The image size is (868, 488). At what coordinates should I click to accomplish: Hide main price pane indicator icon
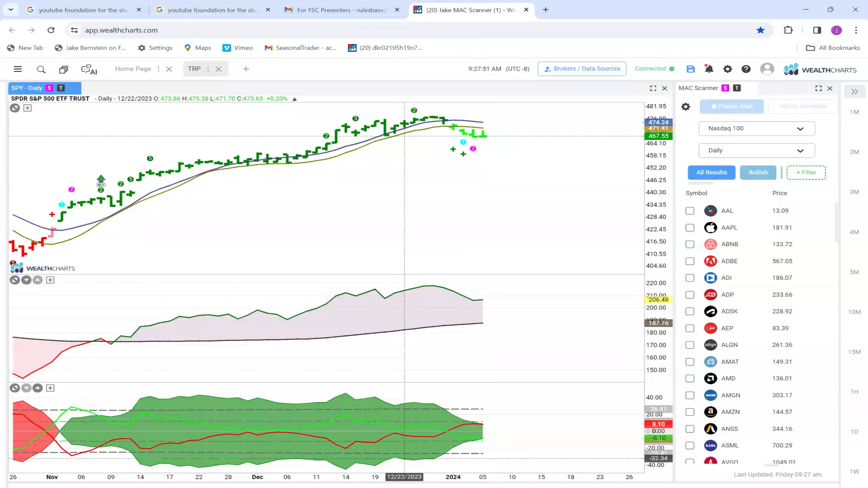(15, 108)
